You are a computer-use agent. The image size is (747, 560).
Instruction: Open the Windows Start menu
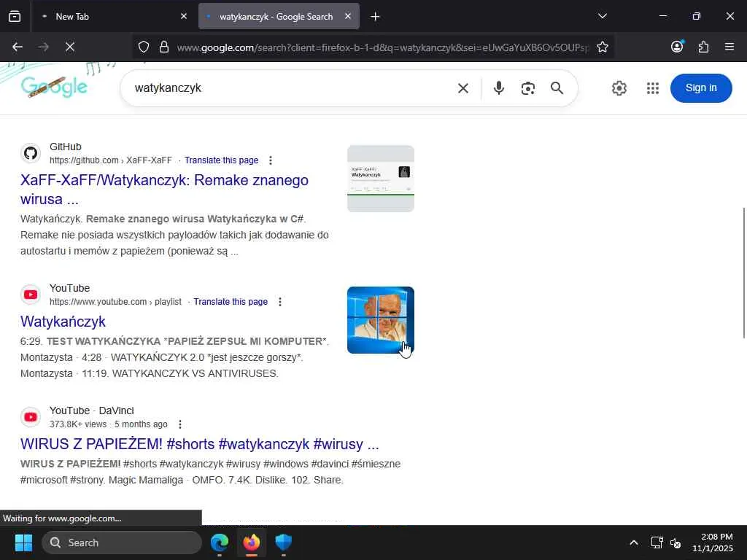[x=23, y=542]
